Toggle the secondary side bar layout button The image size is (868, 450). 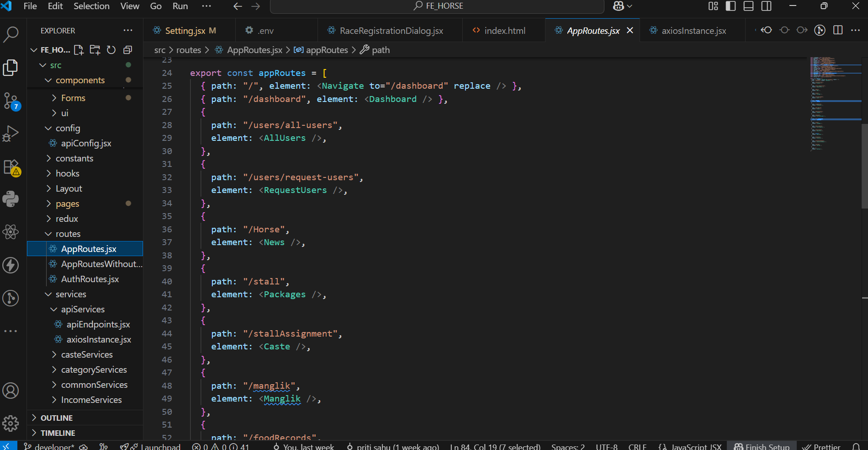[x=767, y=6]
